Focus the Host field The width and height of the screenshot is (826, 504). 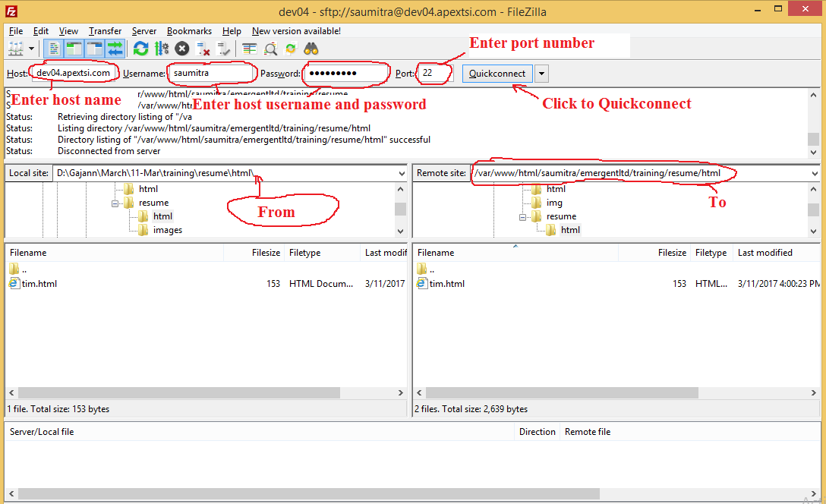click(73, 73)
